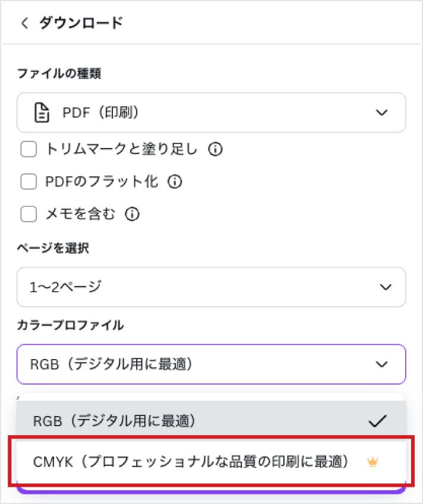Enable the メモを含む checkbox
The width and height of the screenshot is (423, 504).
pos(28,214)
